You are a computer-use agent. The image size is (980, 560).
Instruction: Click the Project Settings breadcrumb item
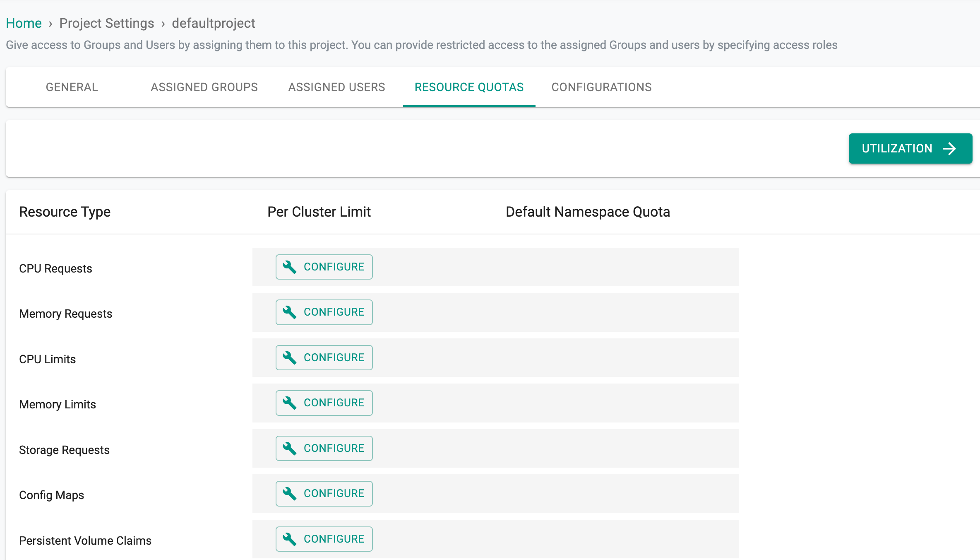[x=107, y=23]
